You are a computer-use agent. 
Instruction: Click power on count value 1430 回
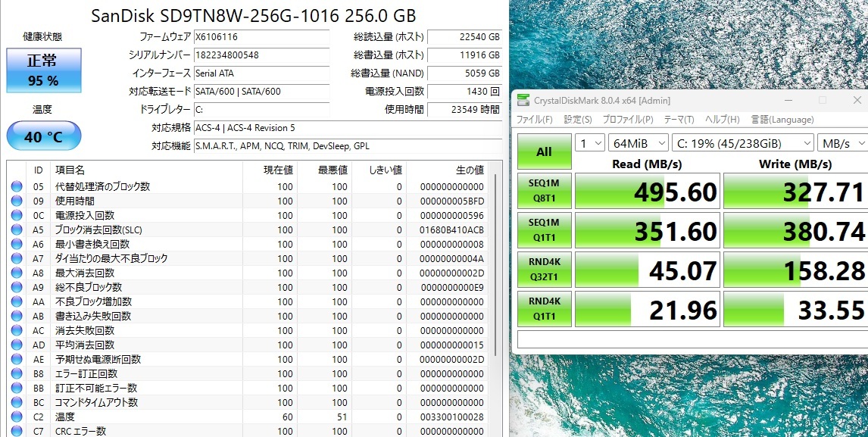(464, 92)
